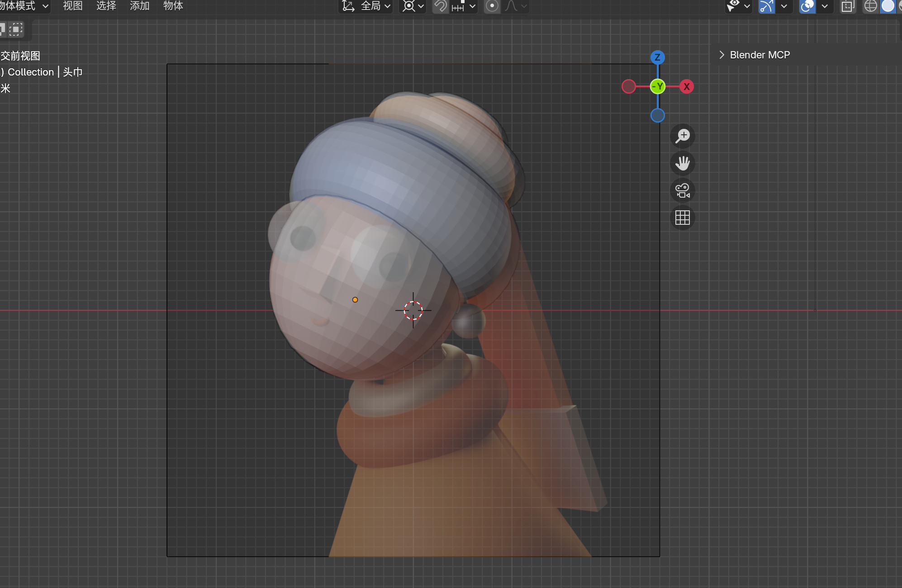Viewport: 902px width, 588px height.
Task: Toggle show overlays button
Action: [x=807, y=6]
